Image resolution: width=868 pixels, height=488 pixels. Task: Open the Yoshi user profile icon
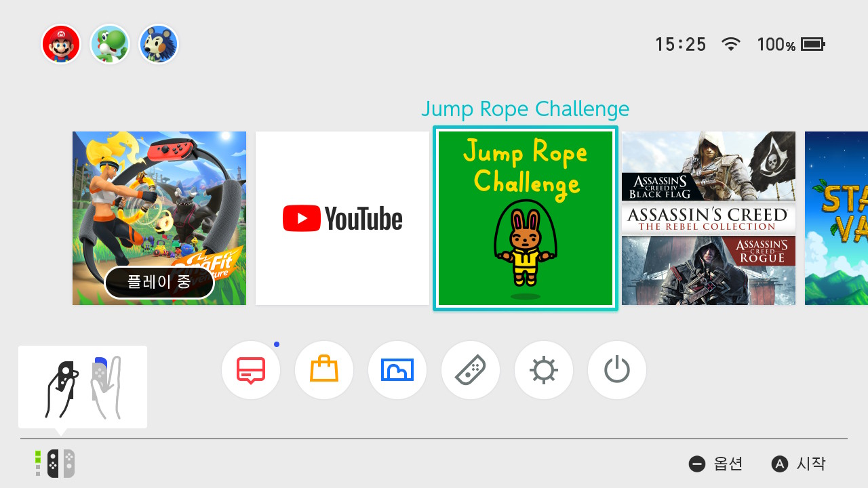110,44
